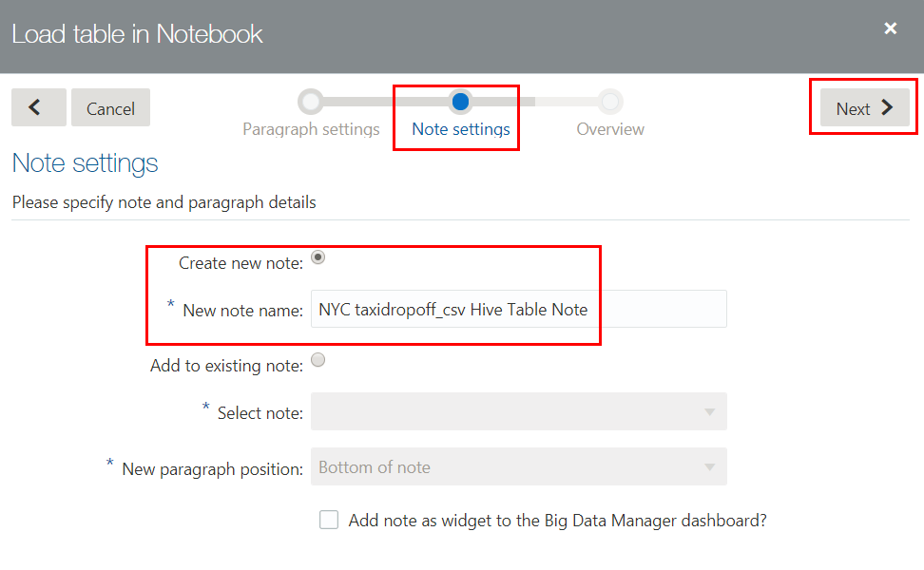Click the back arrow button

pos(38,107)
